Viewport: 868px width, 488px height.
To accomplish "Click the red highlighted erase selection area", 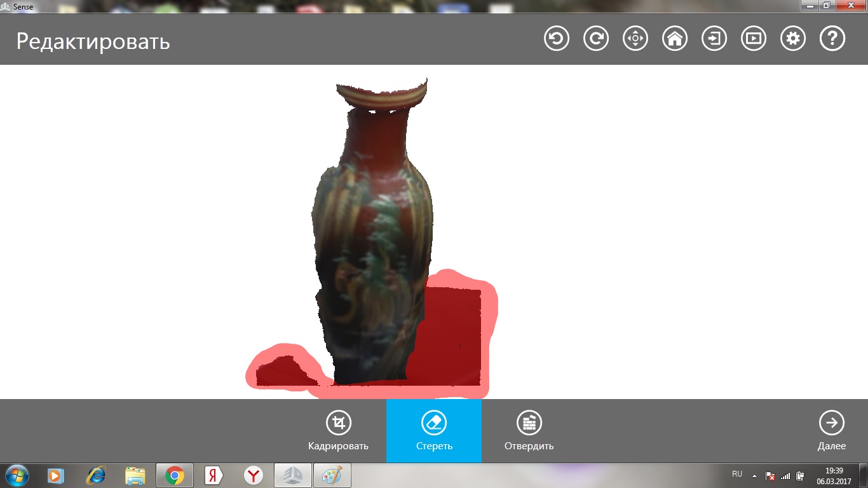I will click(452, 337).
